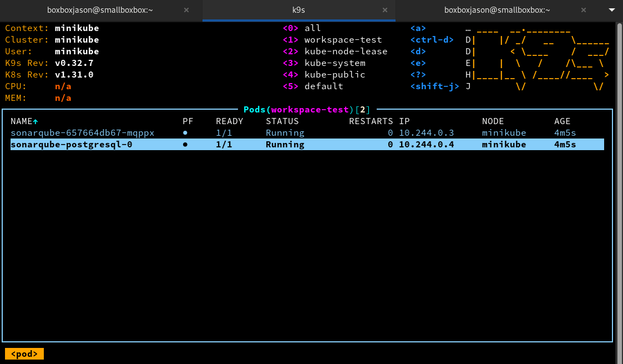The height and width of the screenshot is (364, 623).
Task: Click the STATUS column header
Action: pos(282,121)
